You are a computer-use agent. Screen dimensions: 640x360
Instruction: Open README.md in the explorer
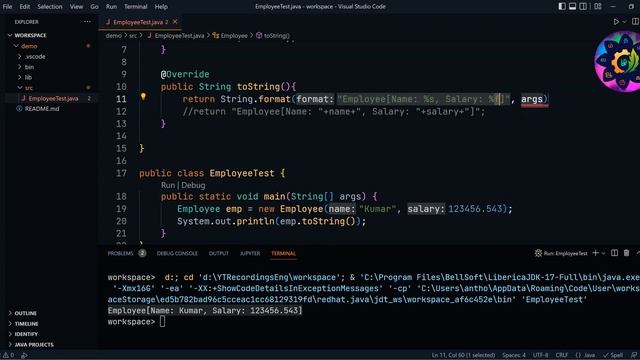click(x=42, y=109)
